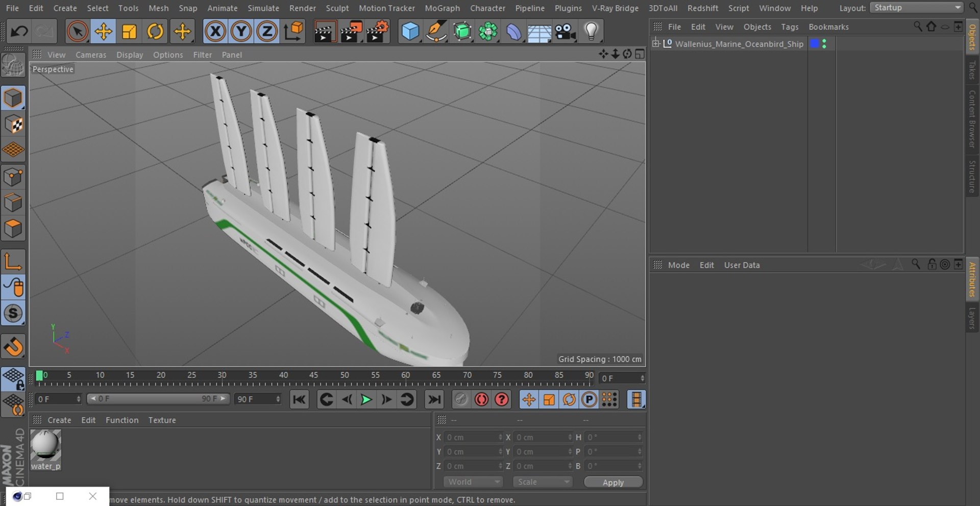Go to end of animation
Viewport: 980px width, 506px height.
tap(434, 399)
